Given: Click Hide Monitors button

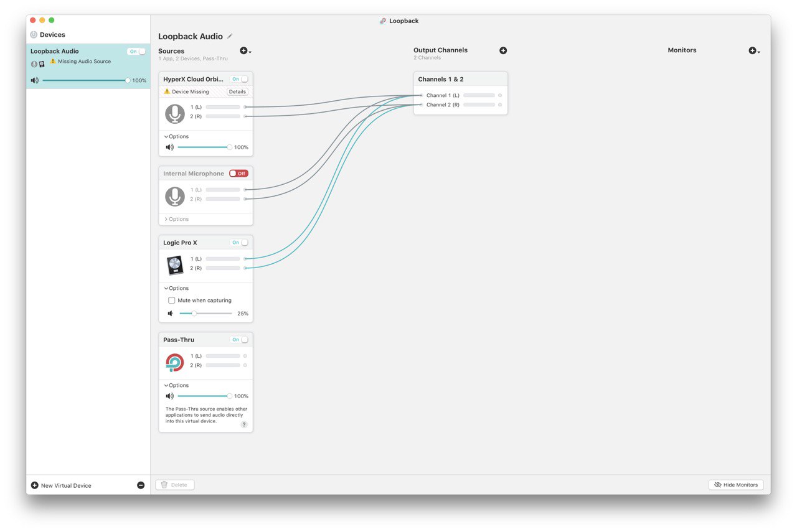Looking at the screenshot, I should [736, 485].
